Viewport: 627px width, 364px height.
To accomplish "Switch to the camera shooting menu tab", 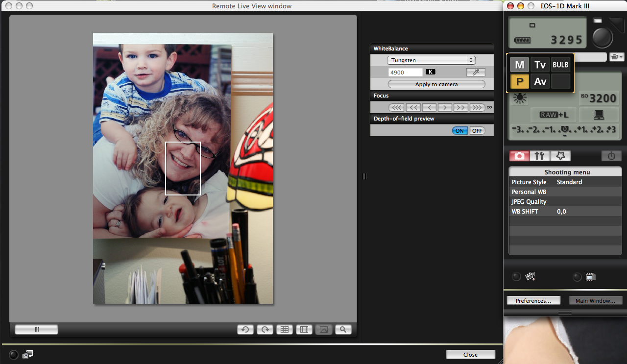I will (x=519, y=156).
